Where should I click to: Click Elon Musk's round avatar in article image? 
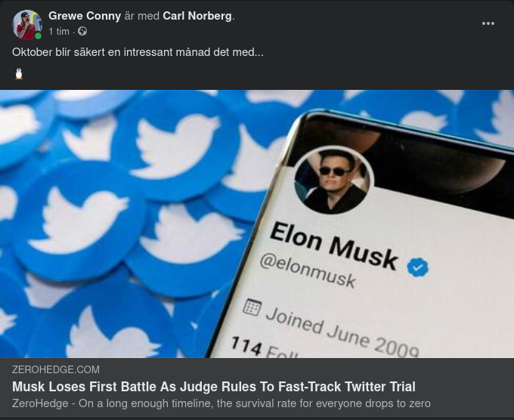click(333, 181)
